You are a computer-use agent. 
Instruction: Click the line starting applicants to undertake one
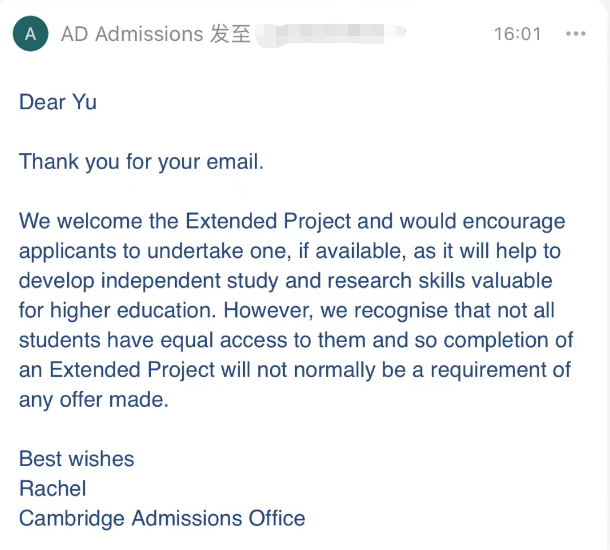290,251
